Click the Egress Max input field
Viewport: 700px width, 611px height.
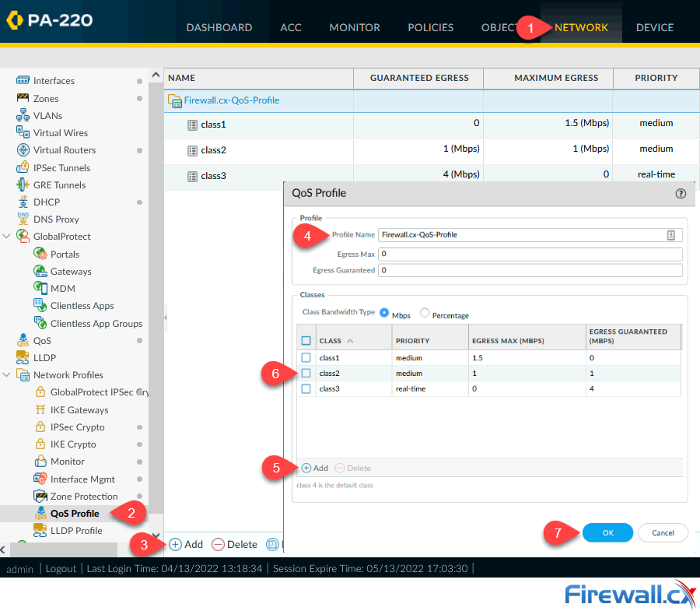530,255
